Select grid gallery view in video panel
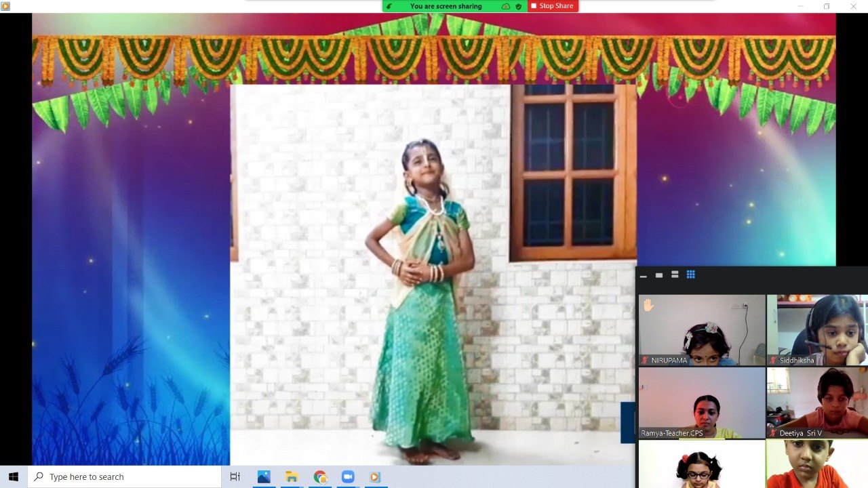The image size is (868, 488). [691, 274]
